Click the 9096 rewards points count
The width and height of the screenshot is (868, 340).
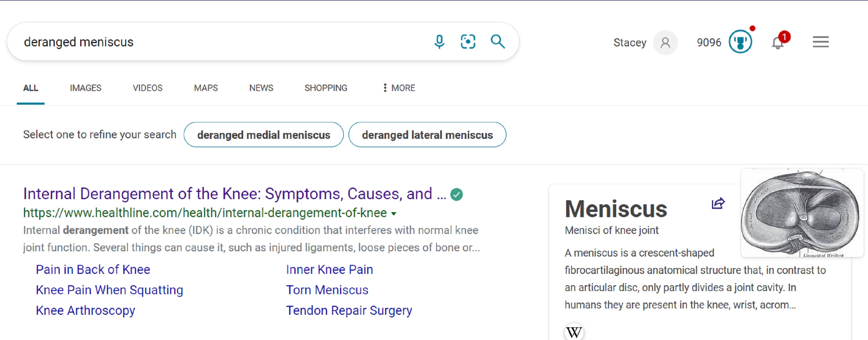[709, 43]
